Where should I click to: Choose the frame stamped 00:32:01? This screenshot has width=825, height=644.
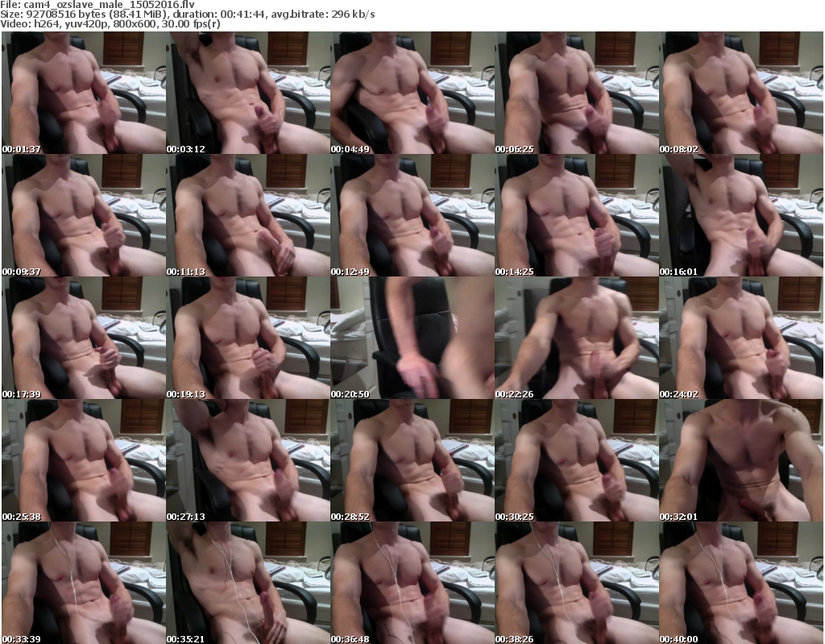click(x=741, y=460)
